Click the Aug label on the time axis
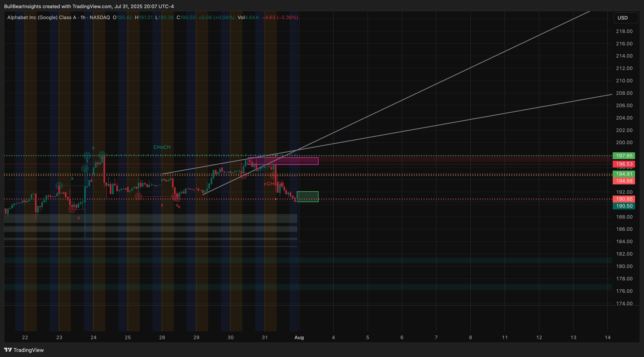Screen dimensions: 644x357 (x=299, y=337)
